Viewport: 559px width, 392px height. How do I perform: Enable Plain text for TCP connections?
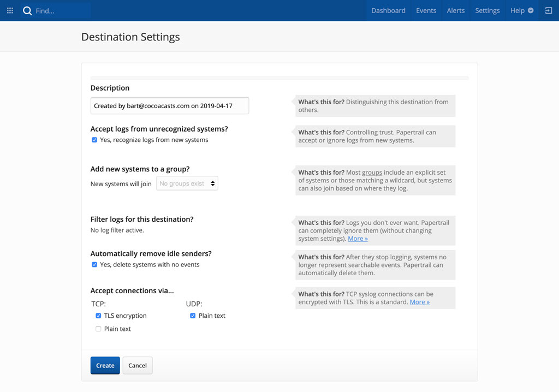pyautogui.click(x=98, y=329)
